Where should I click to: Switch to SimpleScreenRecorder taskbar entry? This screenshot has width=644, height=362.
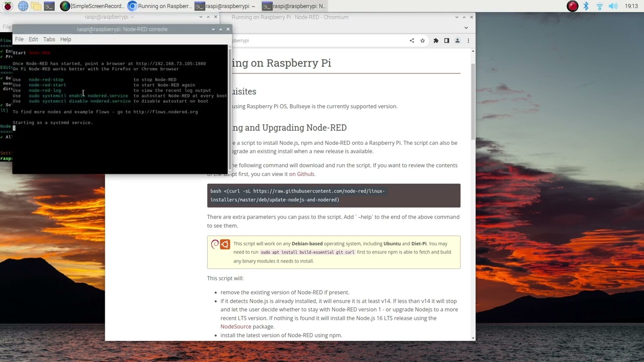pos(92,6)
